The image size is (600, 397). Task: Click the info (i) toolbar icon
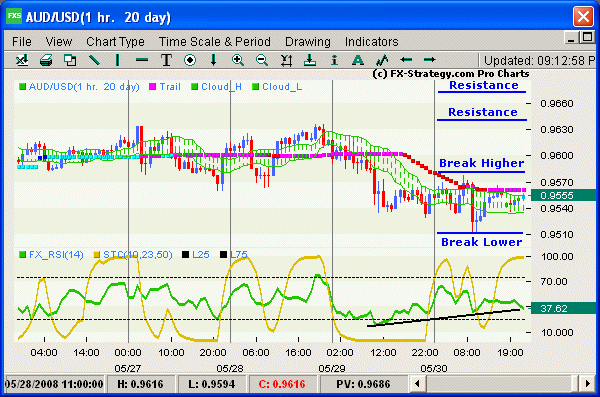click(x=334, y=60)
